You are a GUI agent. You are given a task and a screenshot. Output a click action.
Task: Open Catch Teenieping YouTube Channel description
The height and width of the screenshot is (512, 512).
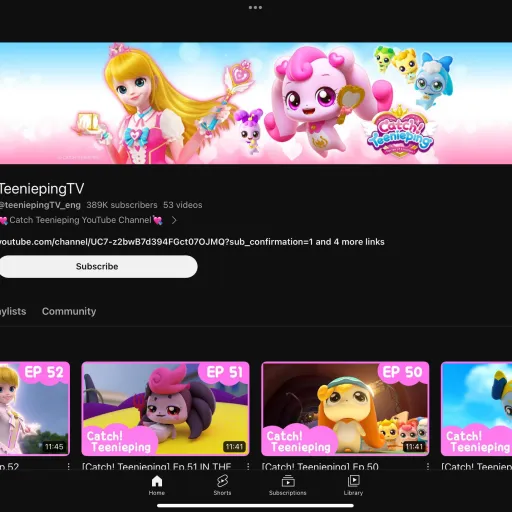pos(81,220)
